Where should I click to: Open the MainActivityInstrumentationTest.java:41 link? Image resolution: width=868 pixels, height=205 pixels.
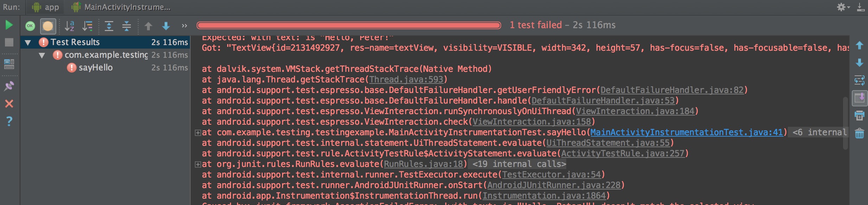click(x=687, y=132)
